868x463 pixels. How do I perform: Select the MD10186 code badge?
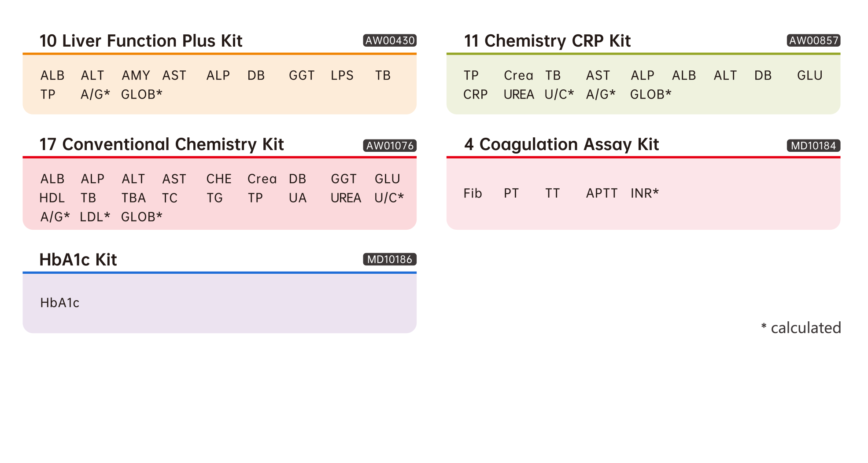pos(389,260)
